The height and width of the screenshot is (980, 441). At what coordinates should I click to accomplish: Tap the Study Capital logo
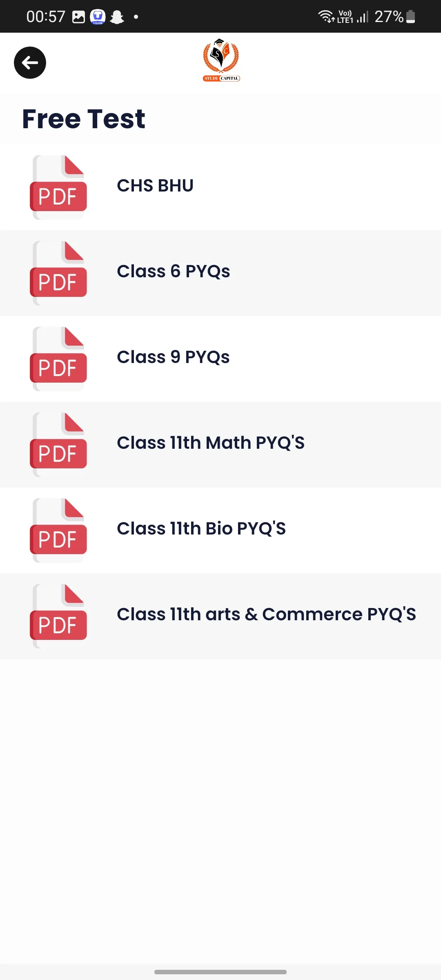coord(221,60)
